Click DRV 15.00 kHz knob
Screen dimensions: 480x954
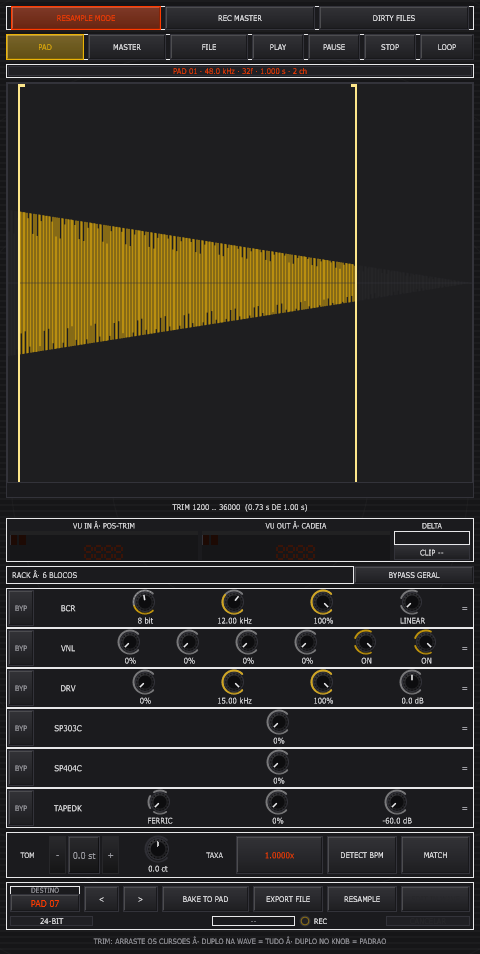[x=234, y=683]
